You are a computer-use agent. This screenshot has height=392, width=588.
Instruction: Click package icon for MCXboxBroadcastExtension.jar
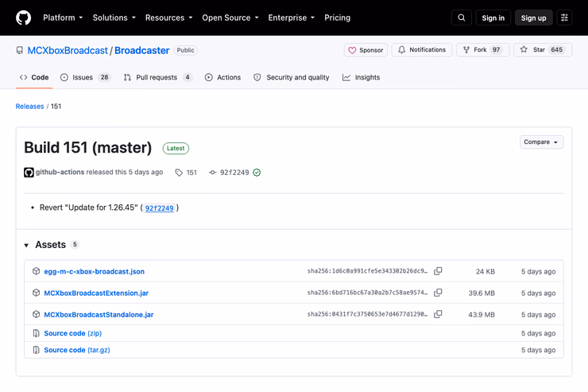tap(36, 293)
